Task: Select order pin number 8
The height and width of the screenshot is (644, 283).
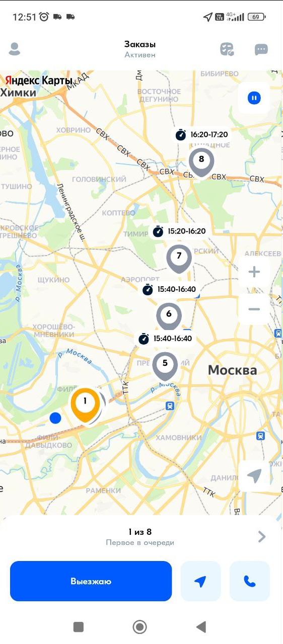Action: tap(201, 163)
